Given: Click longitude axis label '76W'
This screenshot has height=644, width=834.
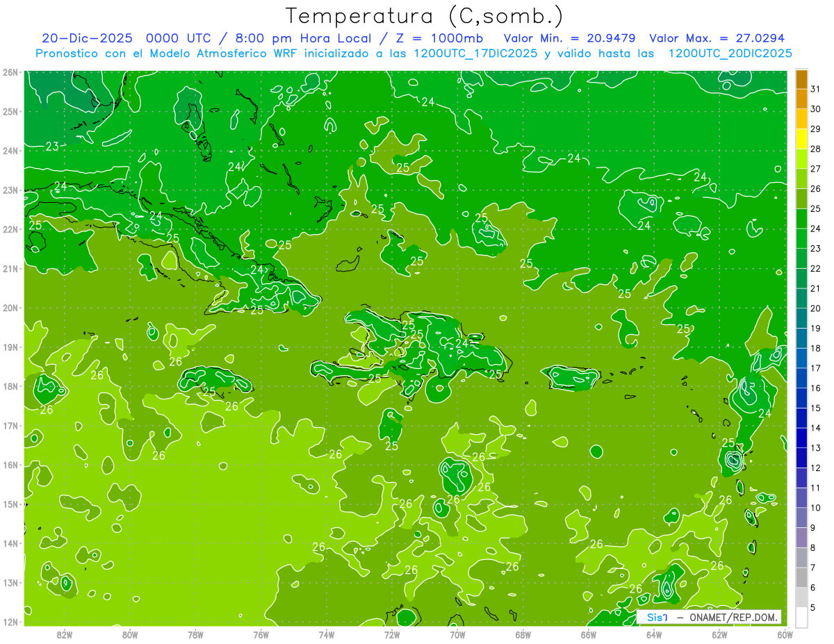Looking at the screenshot, I should [261, 634].
